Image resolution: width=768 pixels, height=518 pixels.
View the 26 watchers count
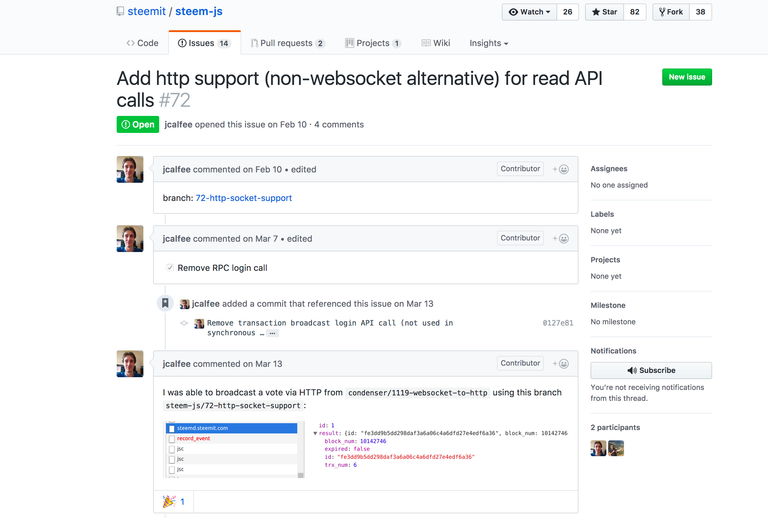568,12
